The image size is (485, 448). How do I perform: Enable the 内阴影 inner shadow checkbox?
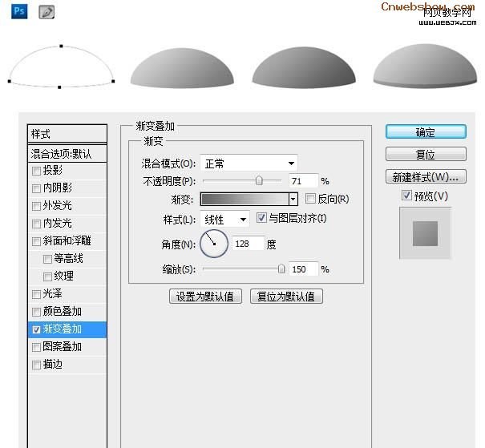click(x=36, y=188)
